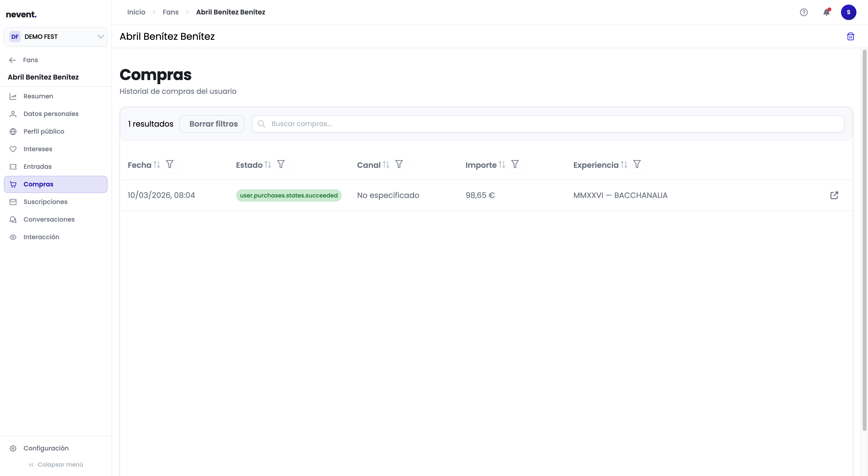Click the Abril Benítez Benítez page title

[x=167, y=36]
